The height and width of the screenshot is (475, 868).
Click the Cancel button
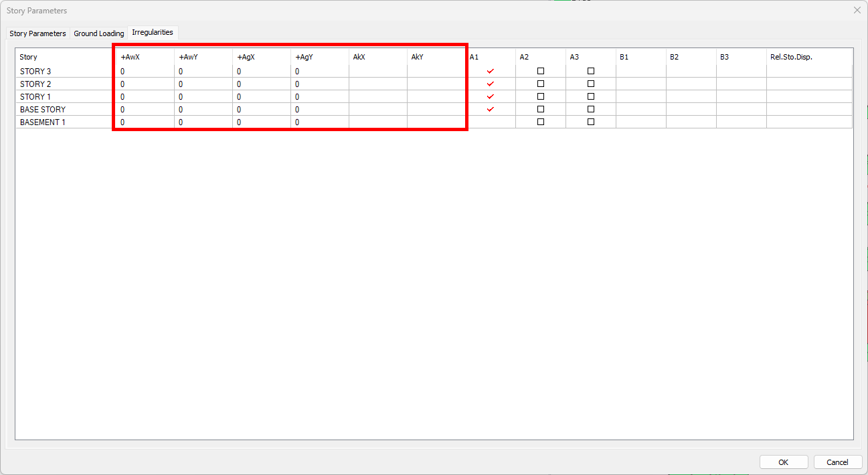(x=837, y=462)
